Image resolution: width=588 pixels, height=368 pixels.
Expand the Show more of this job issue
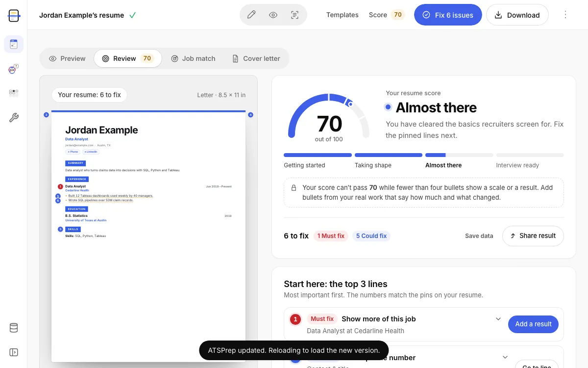click(498, 319)
